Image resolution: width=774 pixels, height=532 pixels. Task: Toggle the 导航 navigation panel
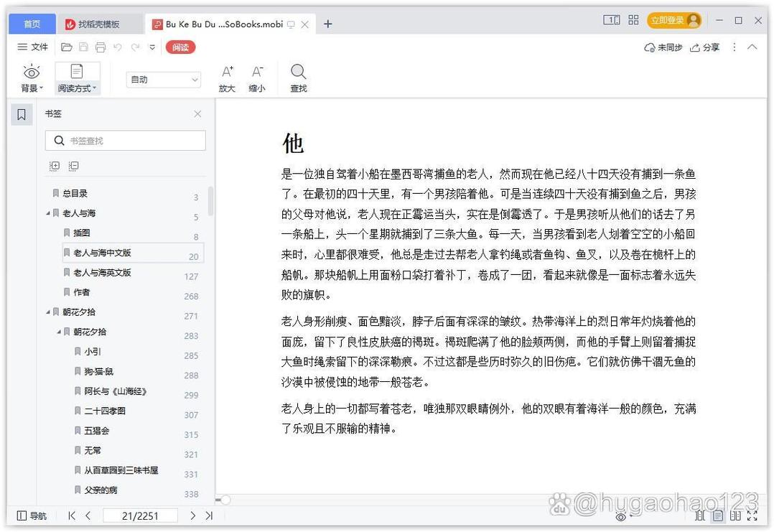pyautogui.click(x=32, y=515)
